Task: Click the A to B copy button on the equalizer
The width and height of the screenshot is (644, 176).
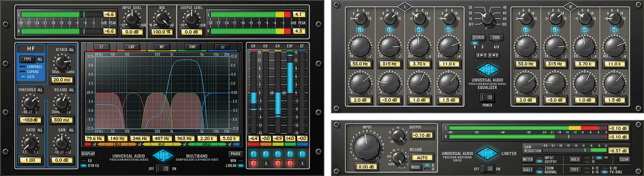Action: point(481,55)
